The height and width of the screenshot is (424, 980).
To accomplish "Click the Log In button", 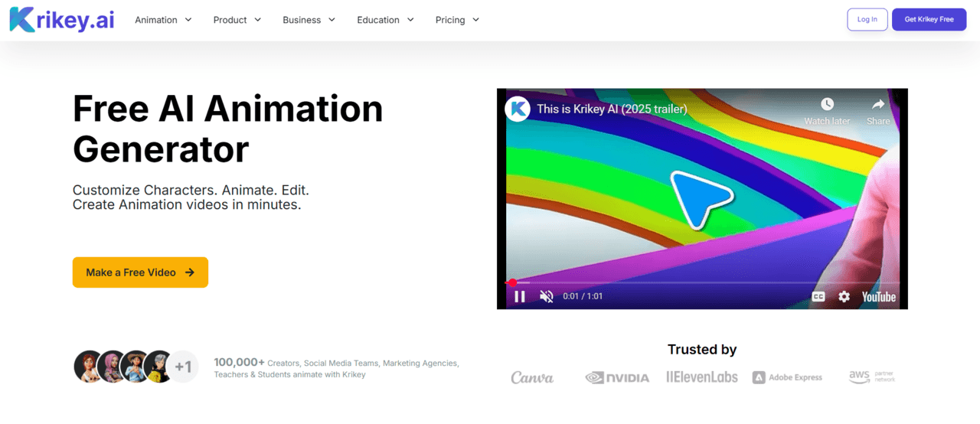I will [867, 20].
